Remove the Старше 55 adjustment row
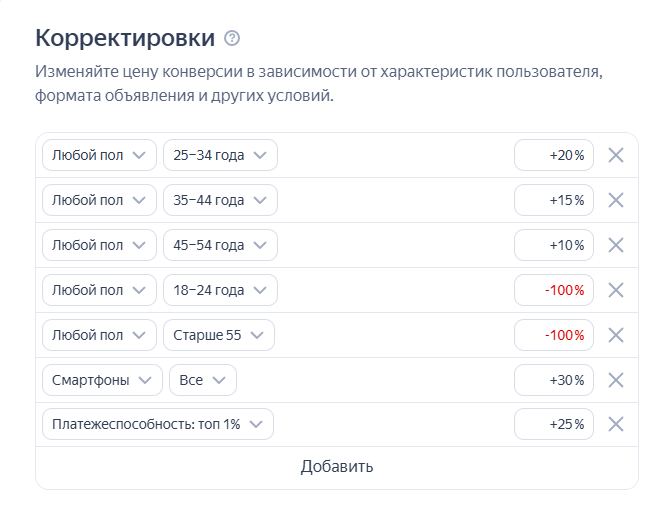This screenshot has height=529, width=671. point(616,335)
